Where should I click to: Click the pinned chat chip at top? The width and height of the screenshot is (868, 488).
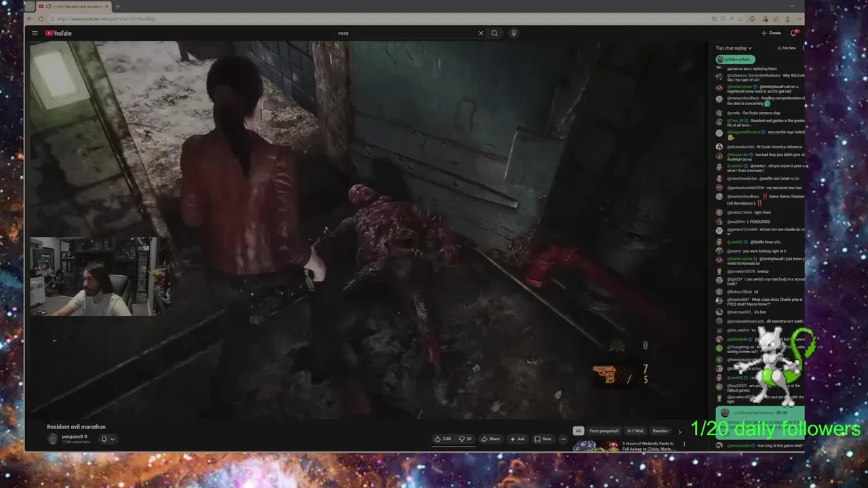click(x=736, y=60)
